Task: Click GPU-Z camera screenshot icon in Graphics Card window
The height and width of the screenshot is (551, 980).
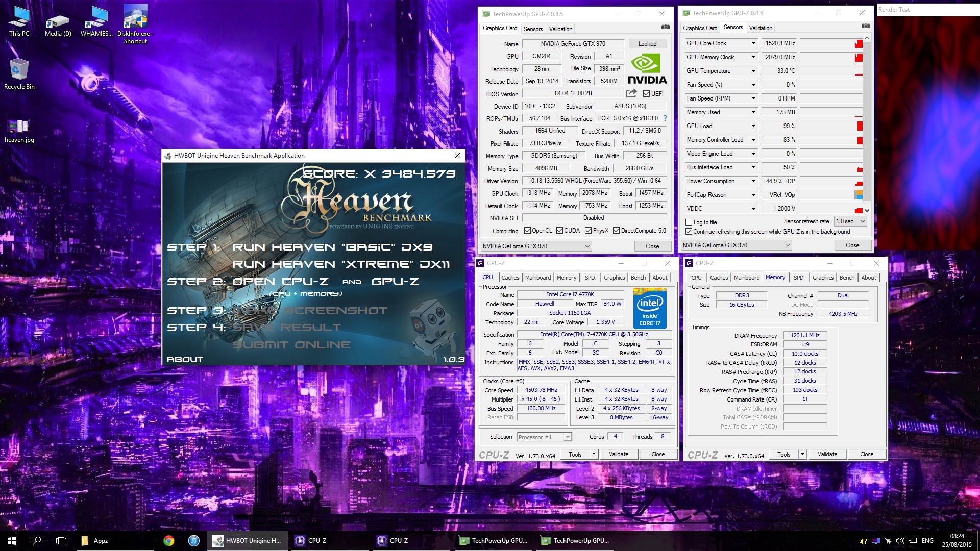Action: pos(665,27)
